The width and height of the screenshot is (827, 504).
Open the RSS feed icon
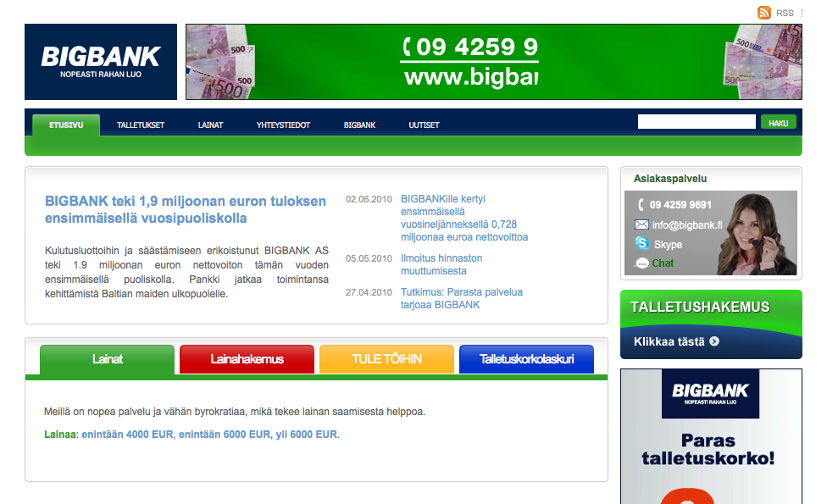click(763, 13)
